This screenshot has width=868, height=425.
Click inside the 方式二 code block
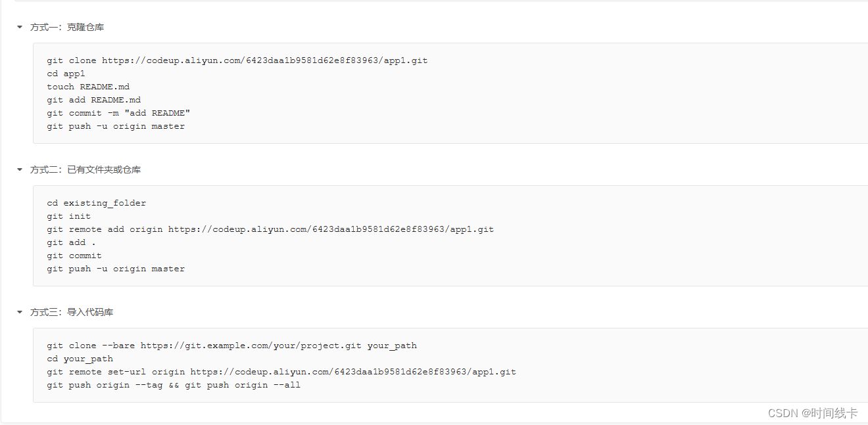263,235
